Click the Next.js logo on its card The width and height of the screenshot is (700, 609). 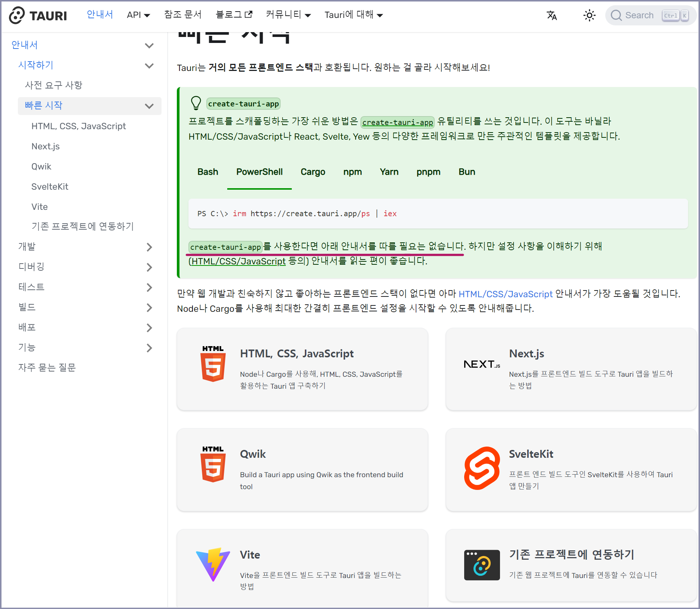482,364
